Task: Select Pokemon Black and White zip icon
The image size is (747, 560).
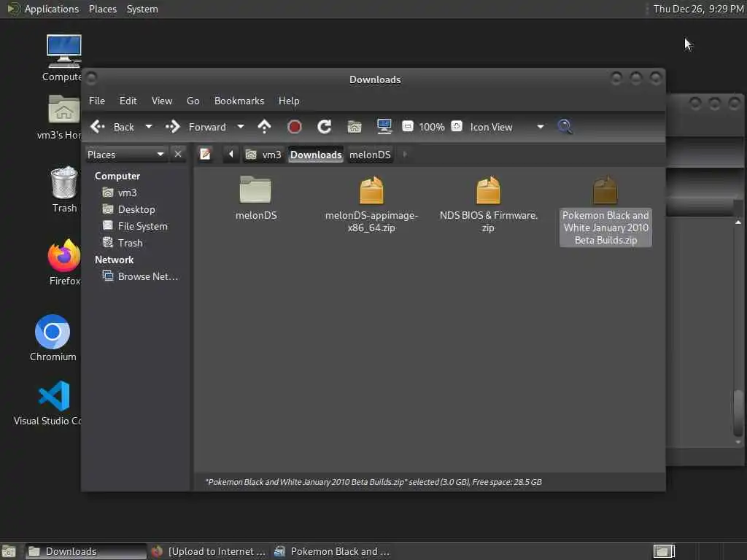Action: (605, 190)
